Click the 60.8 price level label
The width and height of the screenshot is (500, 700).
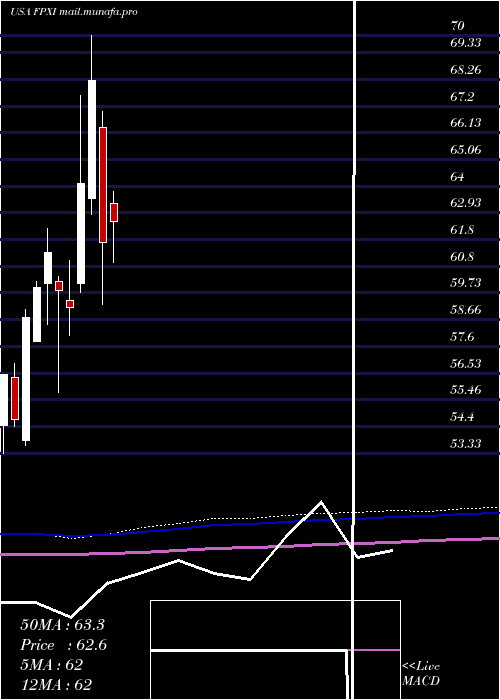point(462,257)
